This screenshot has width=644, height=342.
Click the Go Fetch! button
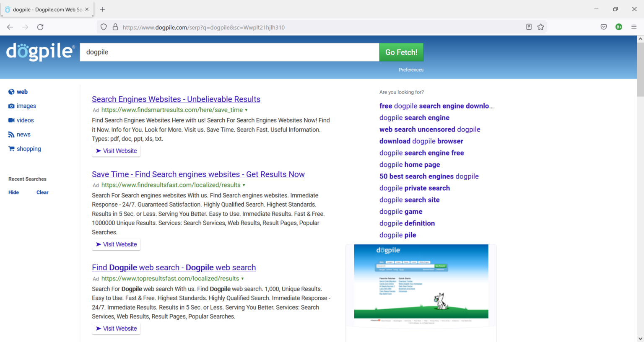coord(401,52)
